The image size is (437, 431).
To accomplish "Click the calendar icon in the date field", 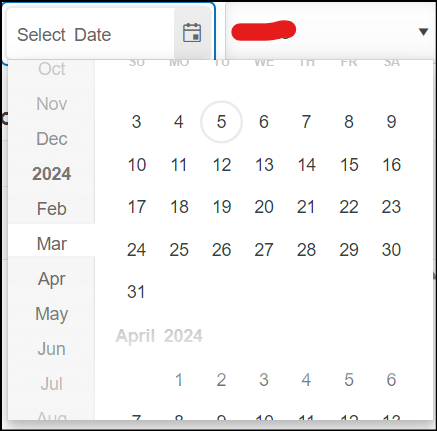I will [192, 33].
